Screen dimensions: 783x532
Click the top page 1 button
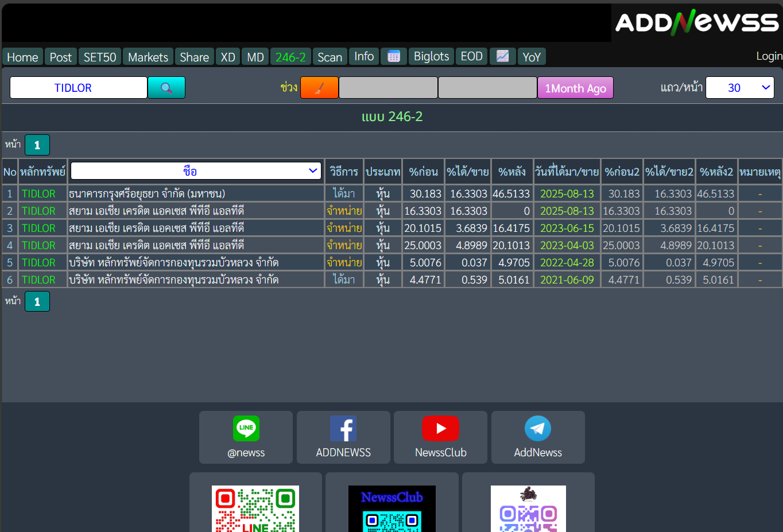pyautogui.click(x=37, y=145)
